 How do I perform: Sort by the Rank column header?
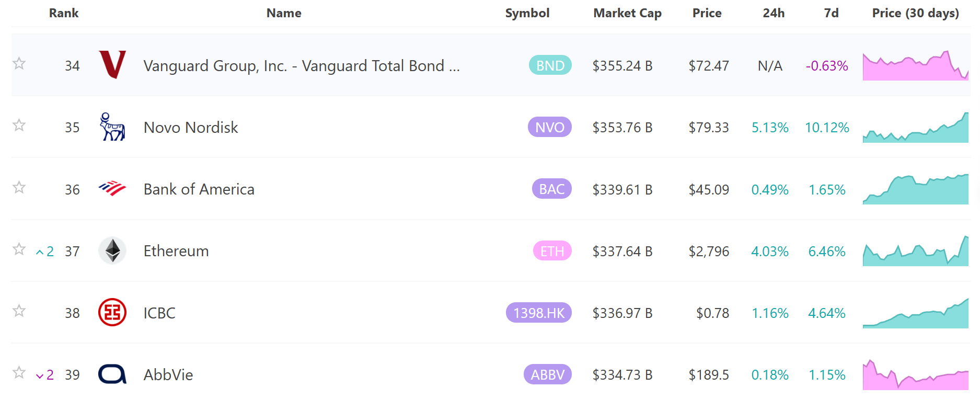(64, 13)
